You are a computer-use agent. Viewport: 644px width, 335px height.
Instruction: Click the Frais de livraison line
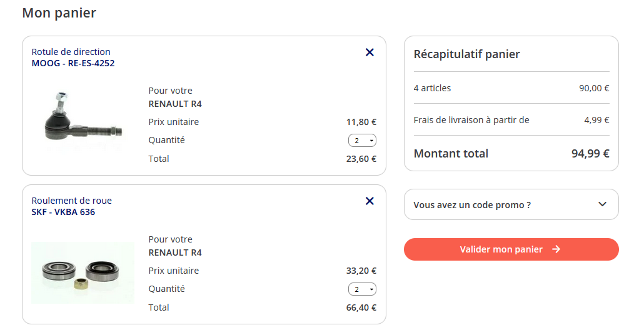tap(471, 120)
